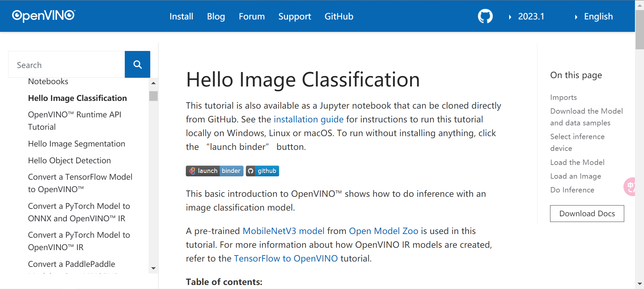Click the Table of contents heading

point(224,282)
